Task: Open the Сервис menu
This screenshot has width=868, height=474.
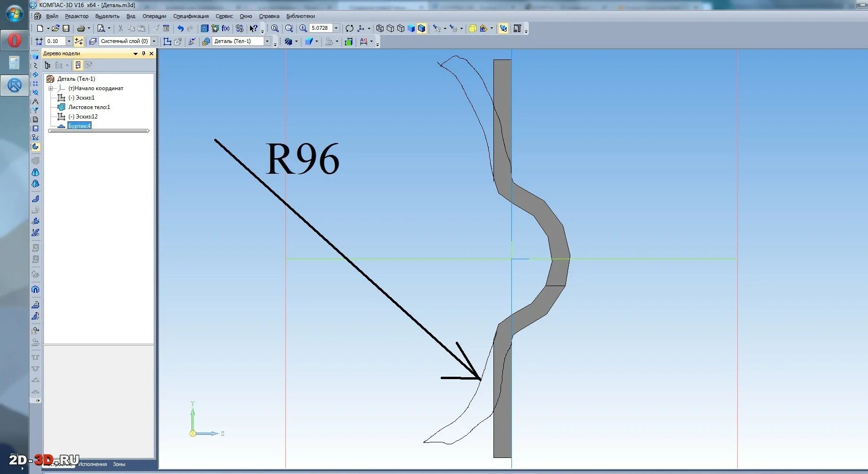Action: 224,16
